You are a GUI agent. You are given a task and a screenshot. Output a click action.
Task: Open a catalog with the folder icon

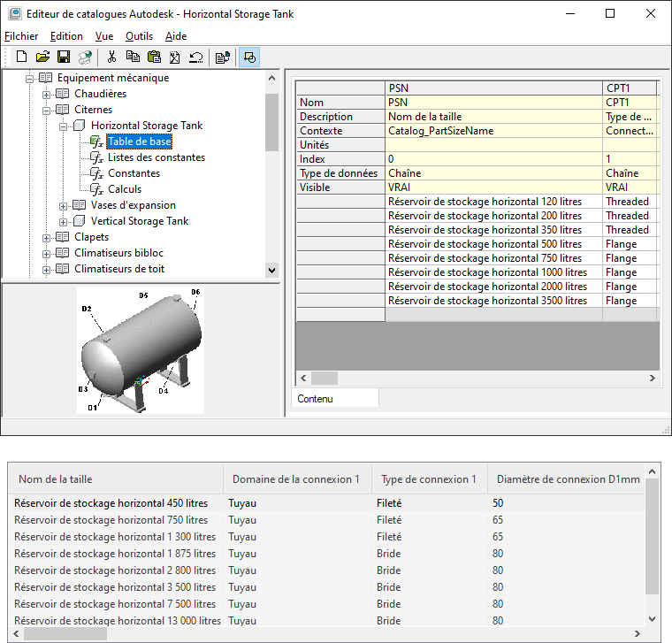click(42, 57)
